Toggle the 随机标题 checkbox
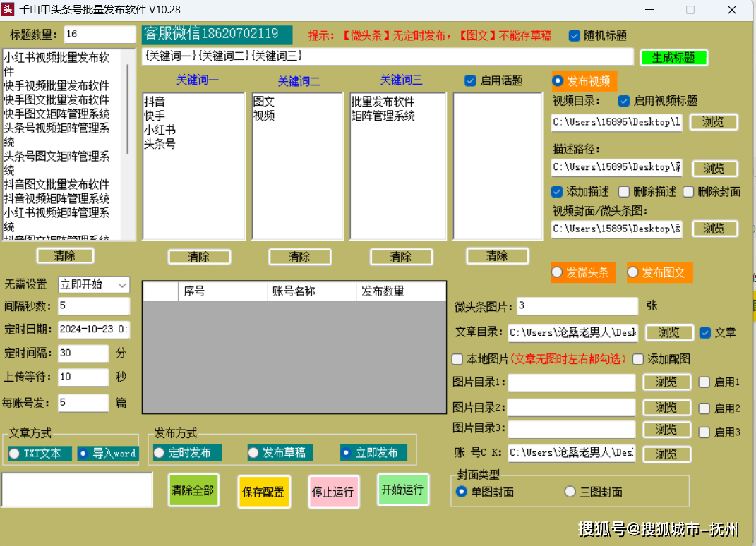 pos(574,36)
